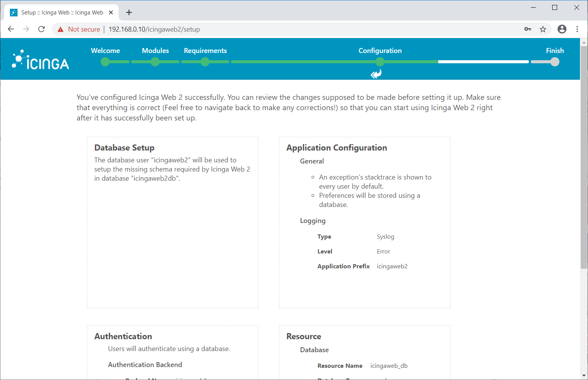588x380 pixels.
Task: Minimize the Chrome window
Action: (534, 8)
